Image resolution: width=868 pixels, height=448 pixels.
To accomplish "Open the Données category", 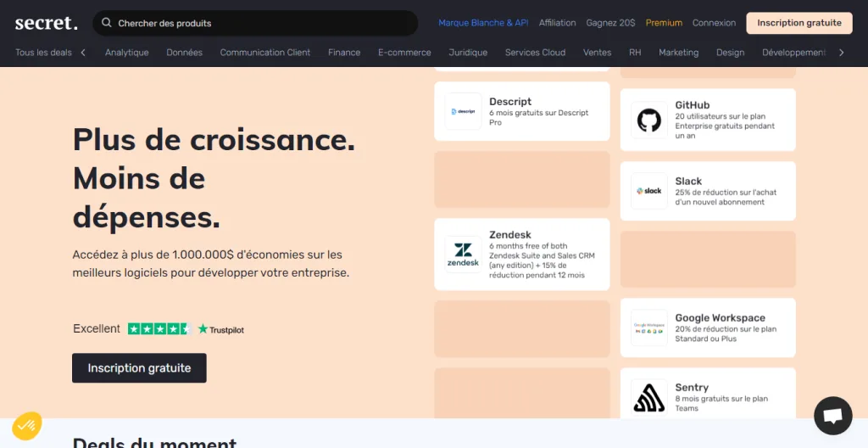I will coord(184,52).
